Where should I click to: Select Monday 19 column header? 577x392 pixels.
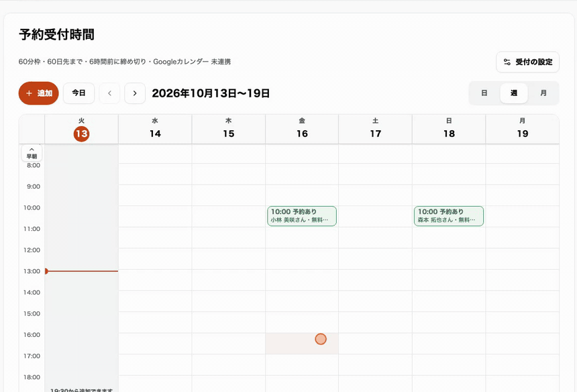(523, 129)
